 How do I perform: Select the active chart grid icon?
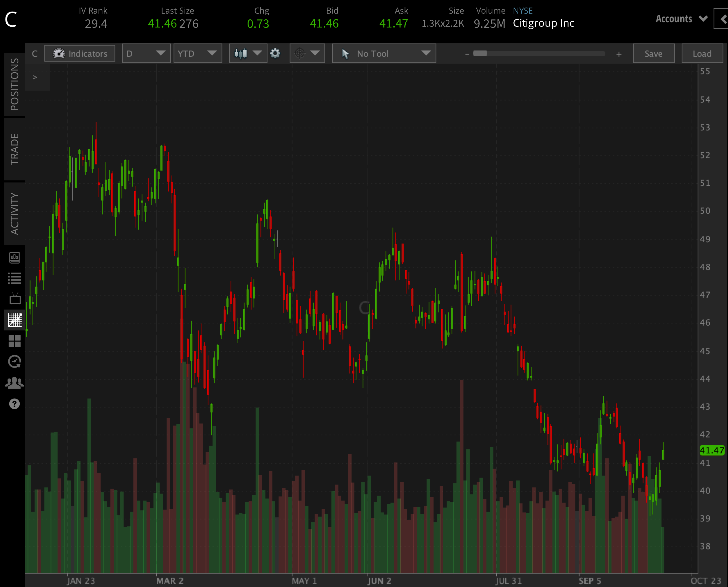tap(14, 320)
